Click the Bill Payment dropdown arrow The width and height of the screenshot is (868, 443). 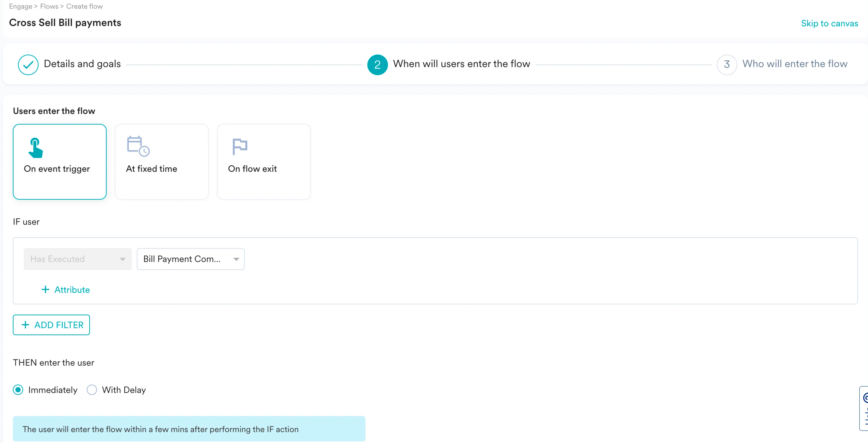[236, 259]
